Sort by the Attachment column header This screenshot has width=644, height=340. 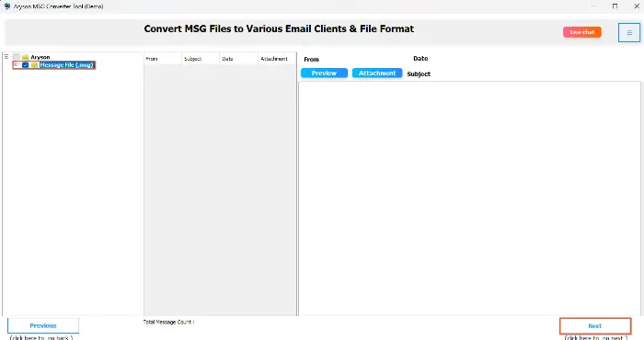[x=277, y=59]
